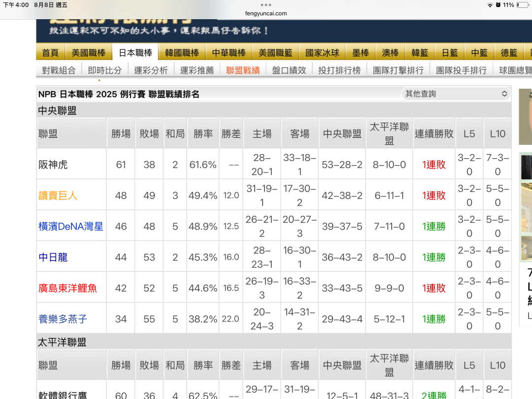Click 連續勝敗 header in 中央聯盟 table
Image resolution: width=532 pixels, height=399 pixels.
(434, 133)
